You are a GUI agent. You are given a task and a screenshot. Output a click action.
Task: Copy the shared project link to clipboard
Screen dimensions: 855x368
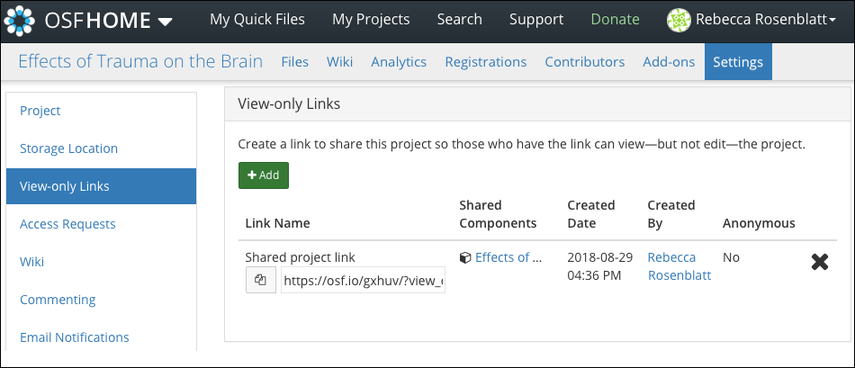click(x=261, y=280)
